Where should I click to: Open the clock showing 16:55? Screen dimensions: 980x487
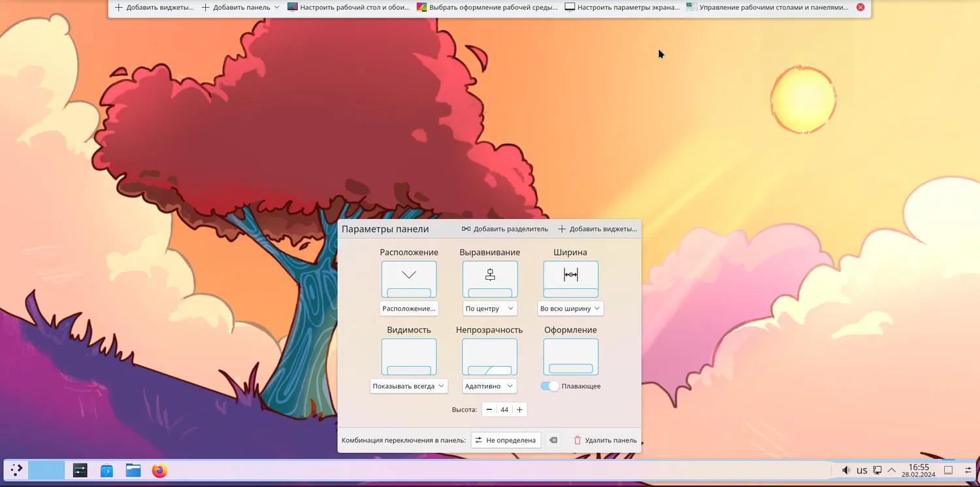pyautogui.click(x=919, y=470)
